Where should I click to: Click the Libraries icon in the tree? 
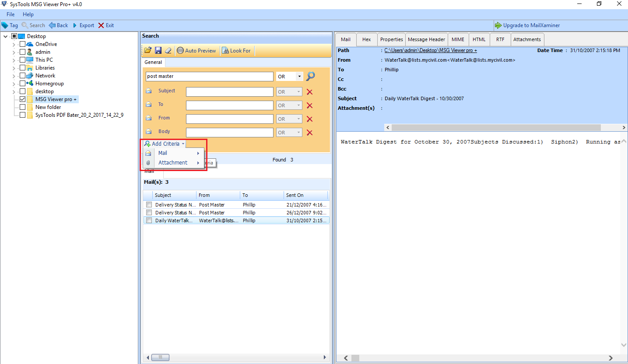30,68
